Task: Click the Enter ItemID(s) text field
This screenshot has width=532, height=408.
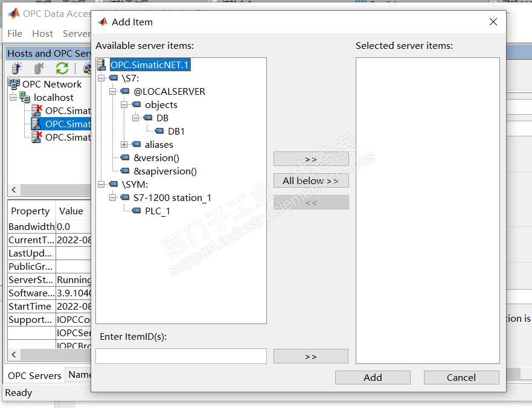Action: (181, 356)
